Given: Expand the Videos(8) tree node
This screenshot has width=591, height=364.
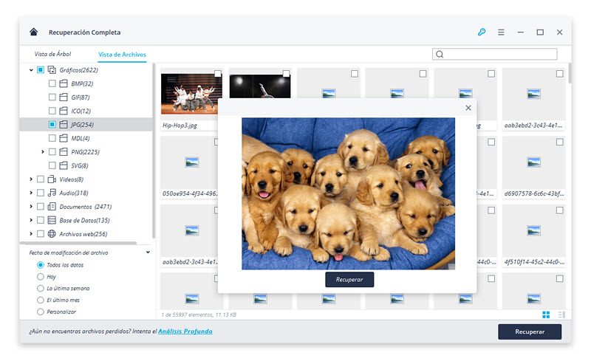Looking at the screenshot, I should coord(31,179).
